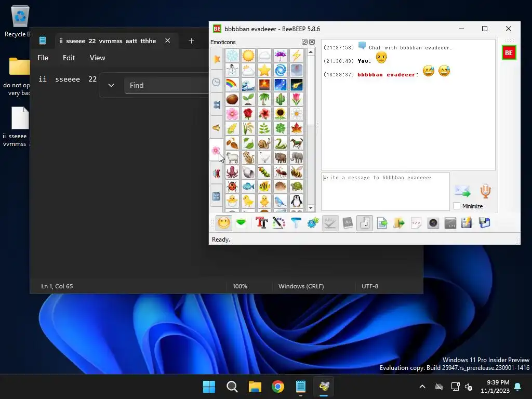The height and width of the screenshot is (399, 532).
Task: Open the Edit menu in Notepad
Action: (x=69, y=58)
